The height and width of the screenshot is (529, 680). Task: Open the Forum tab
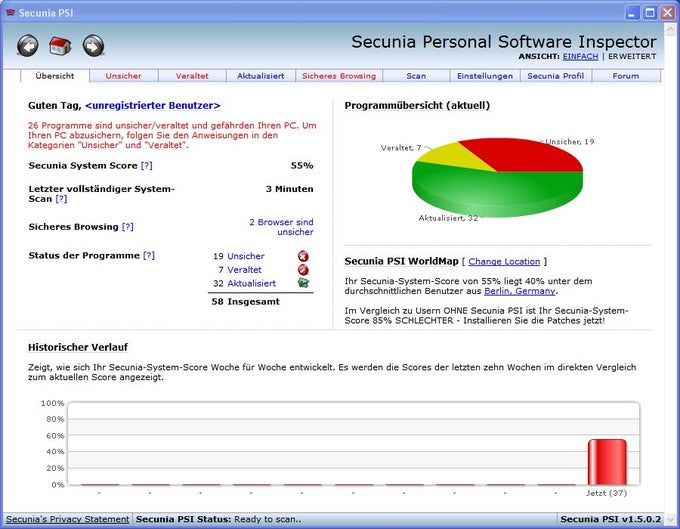pos(626,76)
